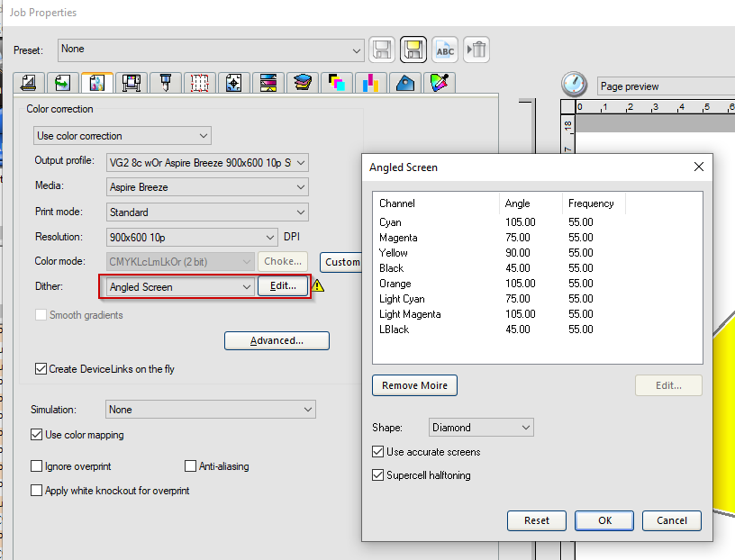Click the Remove Moire button

tap(414, 385)
